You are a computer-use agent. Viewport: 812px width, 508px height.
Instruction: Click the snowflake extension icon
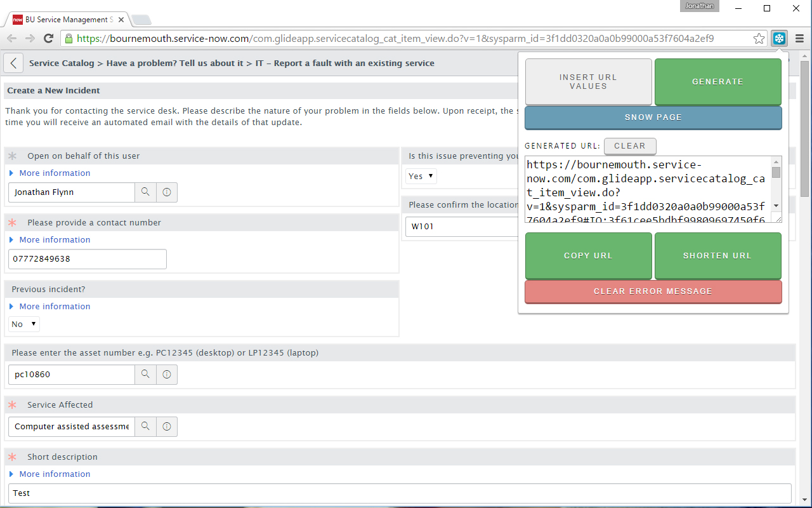point(779,39)
